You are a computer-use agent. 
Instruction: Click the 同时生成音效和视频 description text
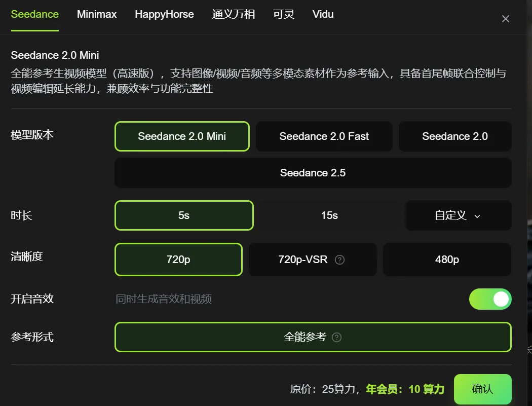[x=164, y=299]
